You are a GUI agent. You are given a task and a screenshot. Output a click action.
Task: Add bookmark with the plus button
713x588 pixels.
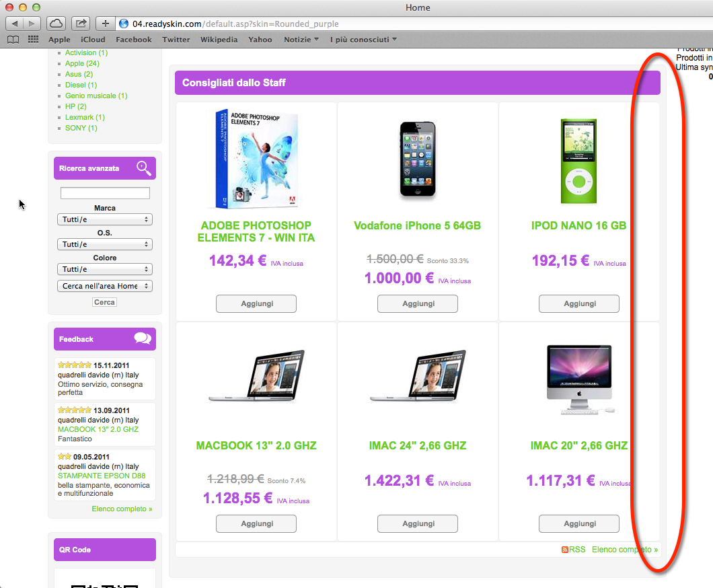click(106, 23)
